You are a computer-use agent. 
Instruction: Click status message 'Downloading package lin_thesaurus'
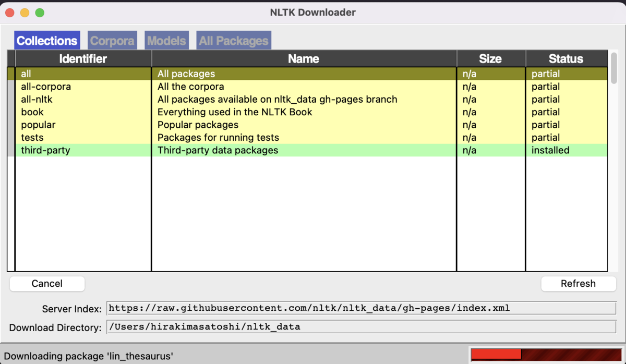[88, 357]
